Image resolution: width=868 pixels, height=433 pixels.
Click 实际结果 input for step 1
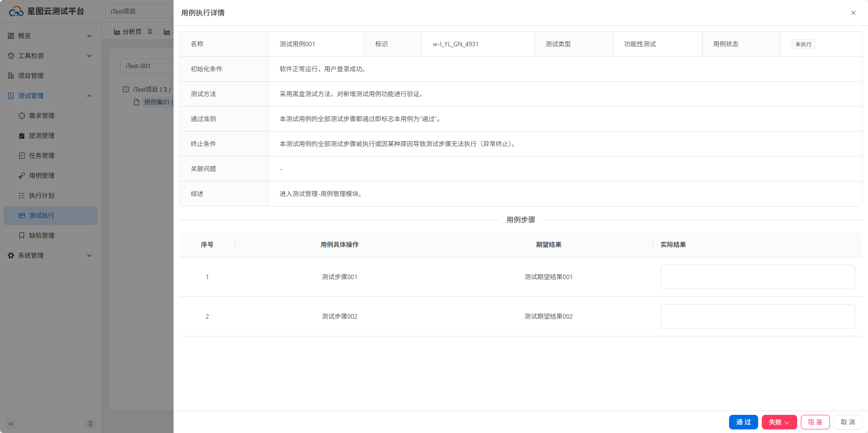pyautogui.click(x=757, y=277)
